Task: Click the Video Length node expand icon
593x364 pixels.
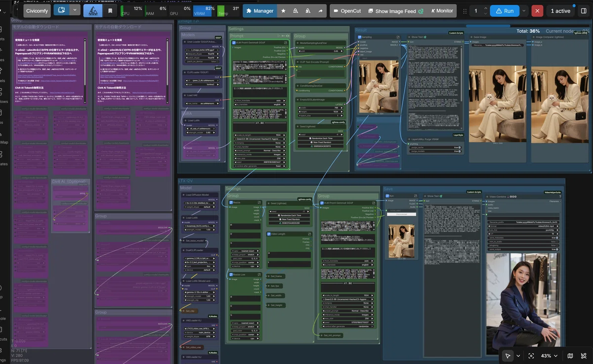Action: click(309, 234)
